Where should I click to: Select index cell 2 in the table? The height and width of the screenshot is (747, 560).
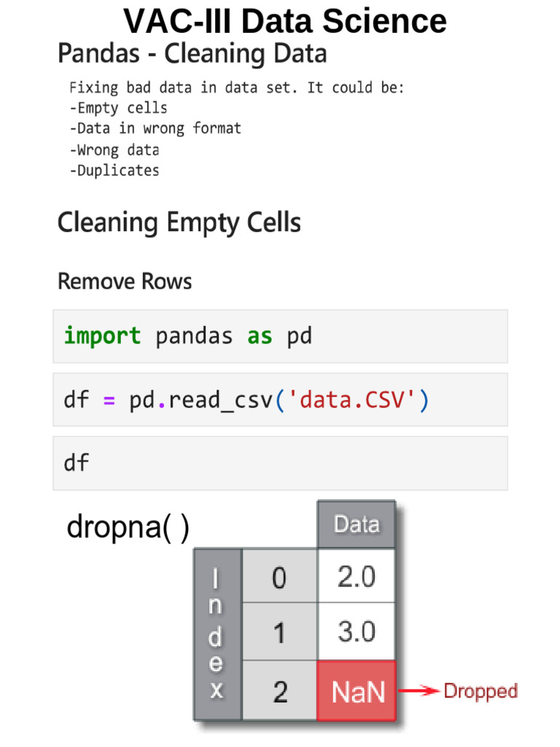(280, 692)
